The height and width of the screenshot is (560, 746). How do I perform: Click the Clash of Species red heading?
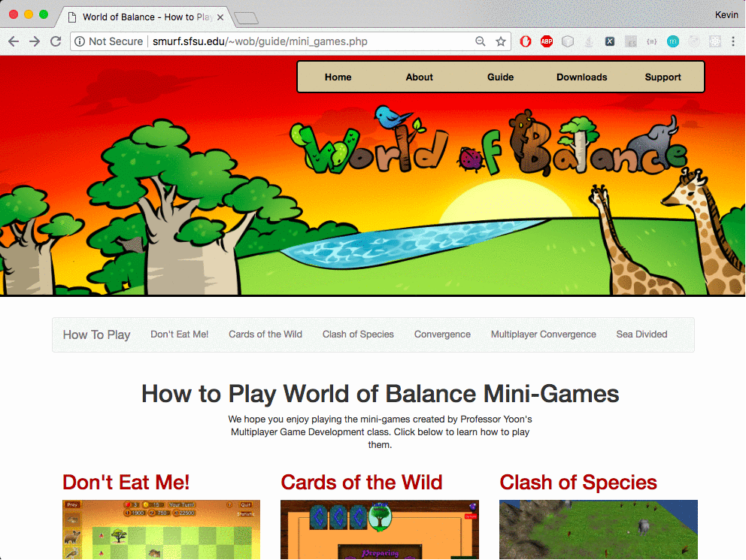[x=578, y=482]
